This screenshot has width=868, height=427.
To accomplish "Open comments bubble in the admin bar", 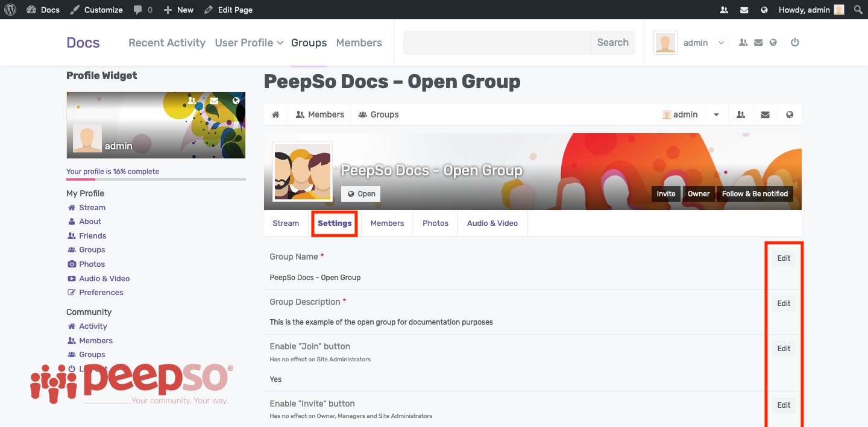I will point(143,10).
